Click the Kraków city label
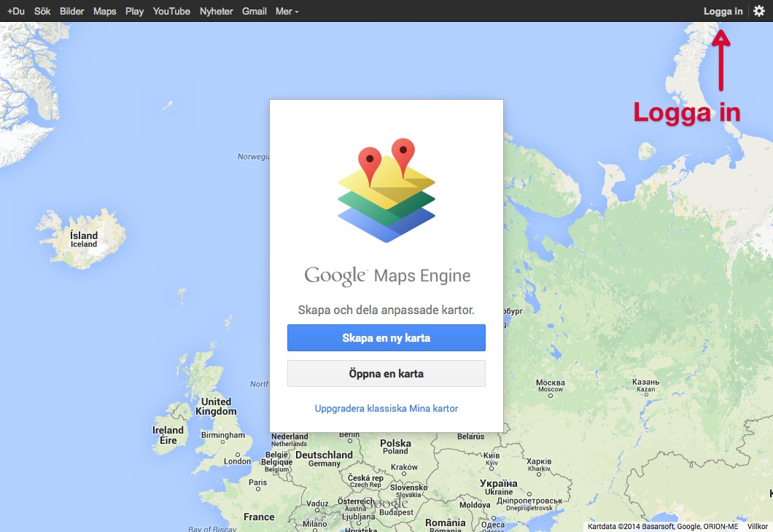 (404, 467)
